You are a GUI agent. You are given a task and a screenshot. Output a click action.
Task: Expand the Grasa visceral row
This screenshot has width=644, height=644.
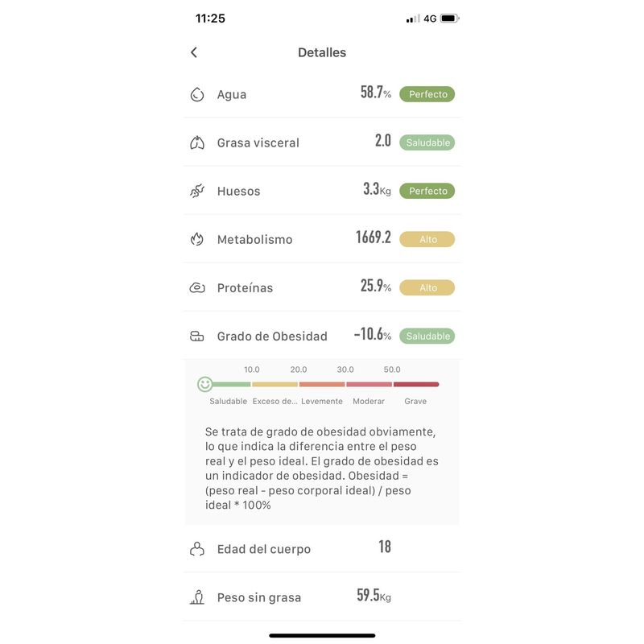[322, 142]
